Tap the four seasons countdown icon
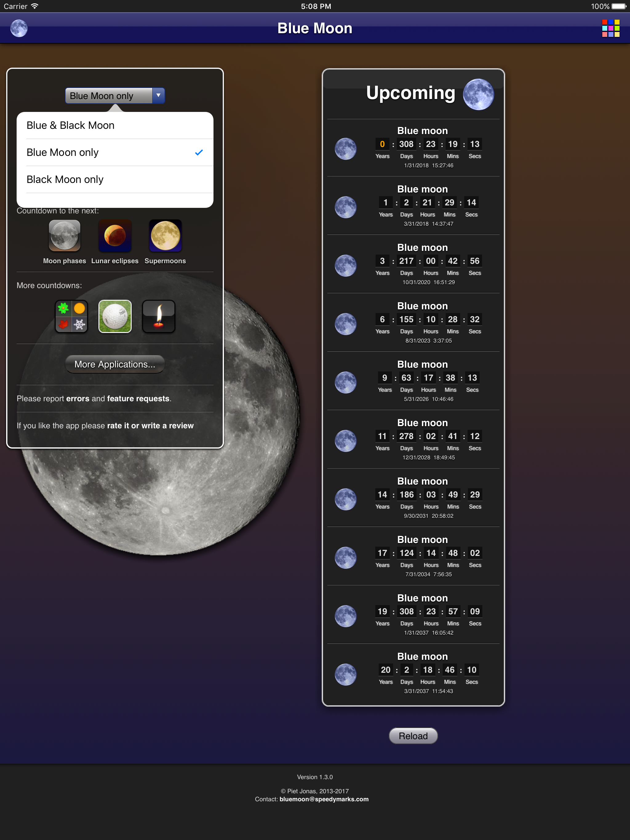This screenshot has height=840, width=630. [x=71, y=316]
